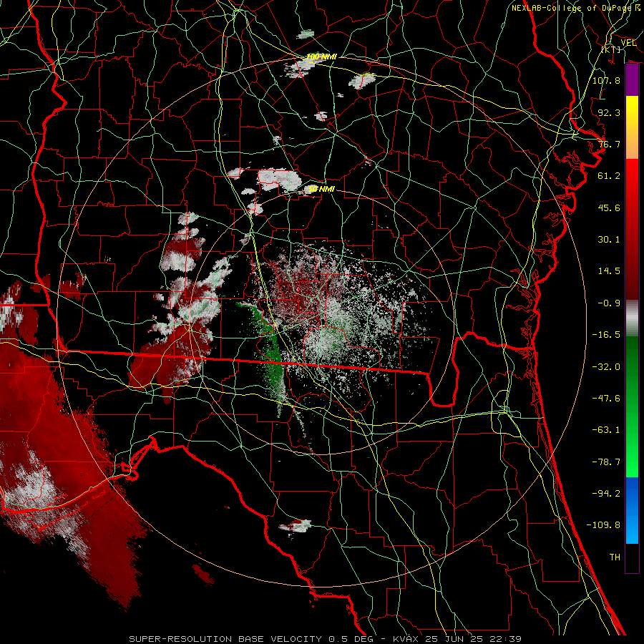This screenshot has height=644, width=644.
Task: Click the TH label on the legend
Action: 615,557
